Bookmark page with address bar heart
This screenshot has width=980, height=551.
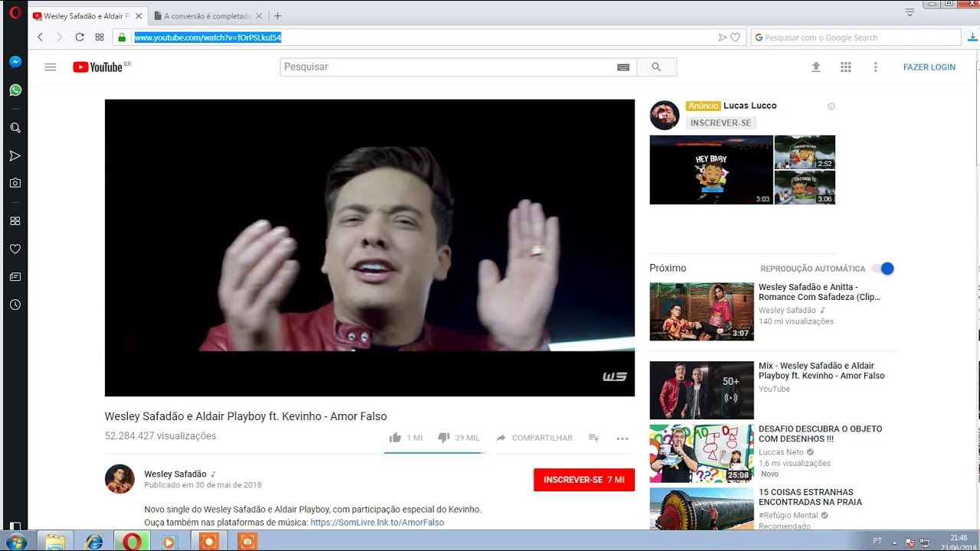point(735,37)
